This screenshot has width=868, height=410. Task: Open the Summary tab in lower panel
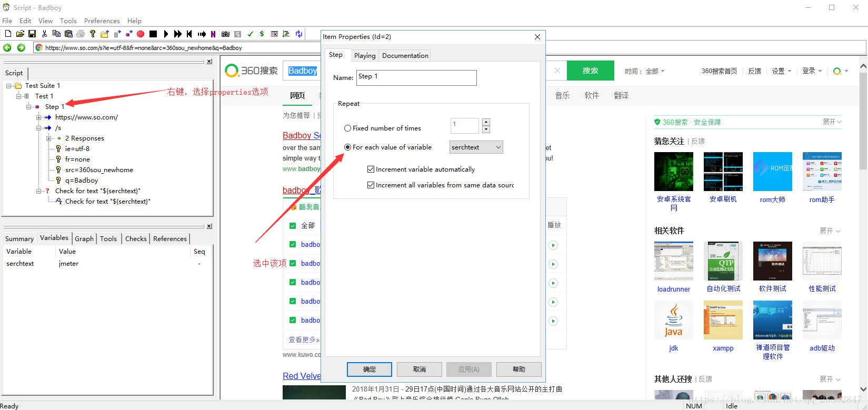pos(19,239)
